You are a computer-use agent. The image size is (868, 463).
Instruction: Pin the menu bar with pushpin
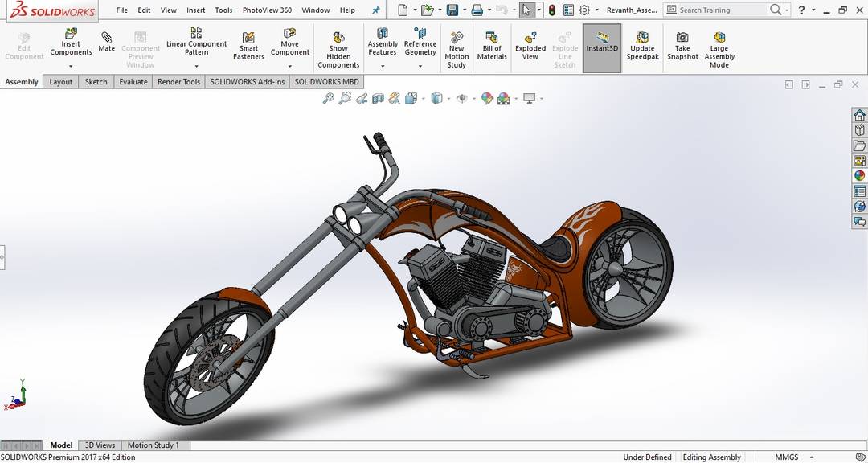click(x=375, y=10)
